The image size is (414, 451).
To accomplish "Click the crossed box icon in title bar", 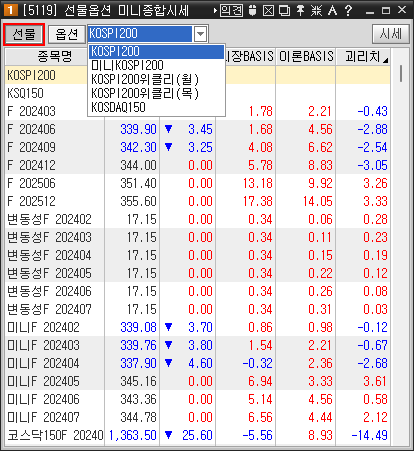I will (268, 11).
